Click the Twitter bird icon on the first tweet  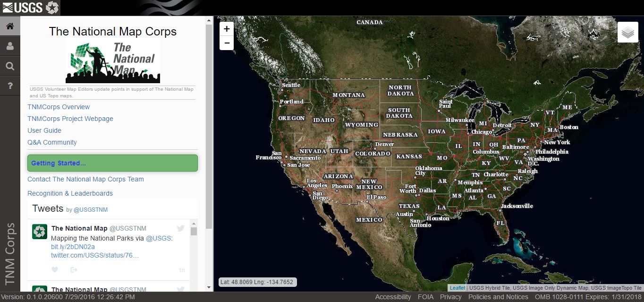click(x=180, y=228)
